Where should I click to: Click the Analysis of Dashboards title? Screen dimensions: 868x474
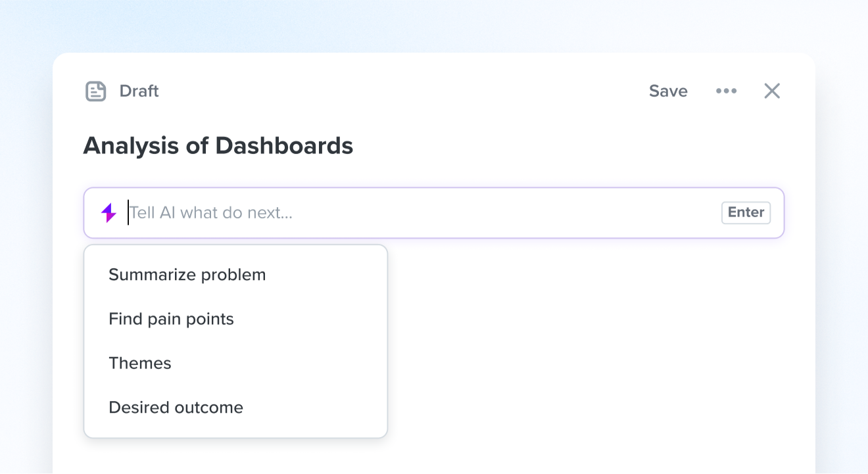coord(218,145)
